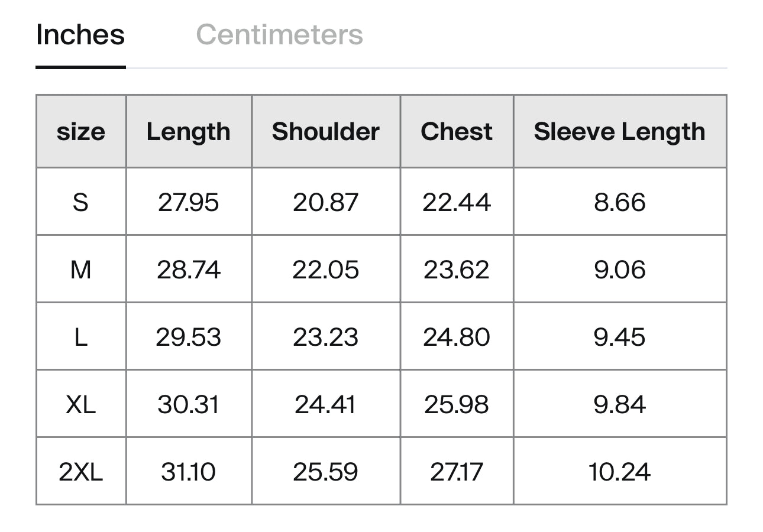This screenshot has height=532, width=763.
Task: Click the 10.24 sleeve length cell
Action: (619, 472)
